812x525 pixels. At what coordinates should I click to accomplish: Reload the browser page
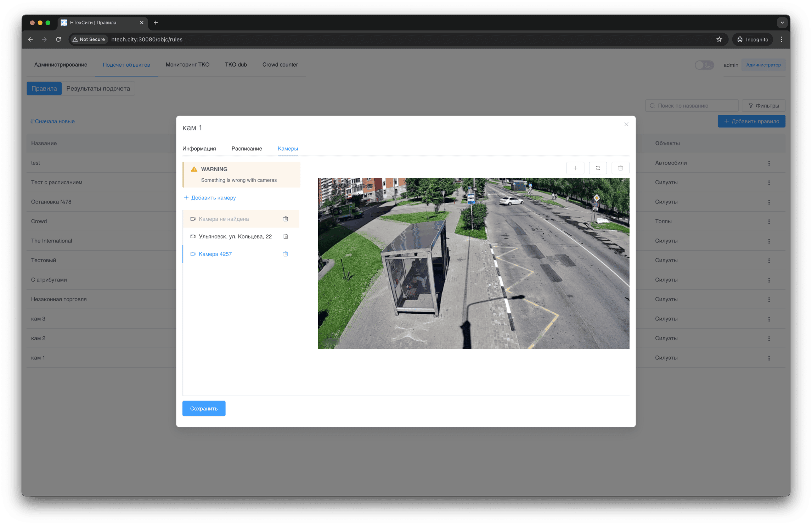tap(58, 39)
